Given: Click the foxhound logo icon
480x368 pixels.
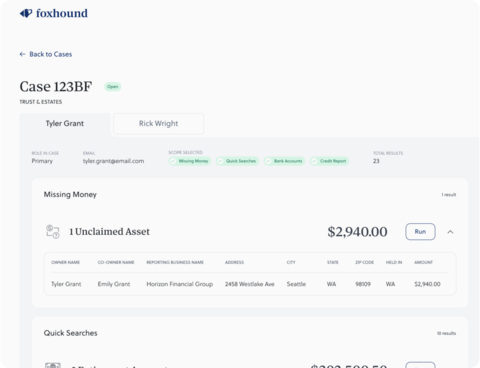Looking at the screenshot, I should click(26, 13).
